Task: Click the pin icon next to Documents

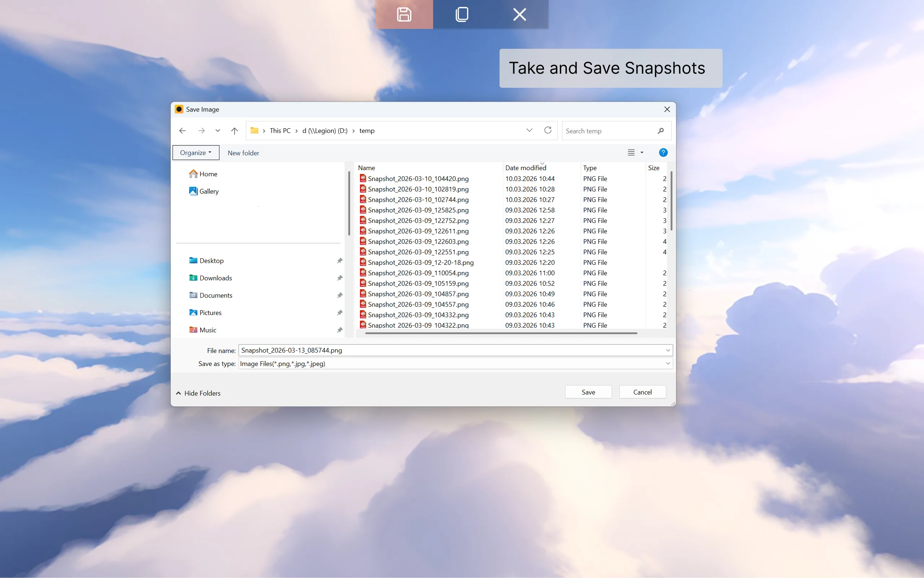Action: (339, 295)
